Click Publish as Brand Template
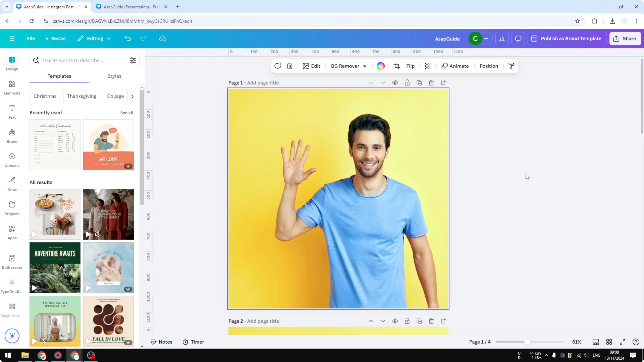The height and width of the screenshot is (362, 644). [567, 38]
